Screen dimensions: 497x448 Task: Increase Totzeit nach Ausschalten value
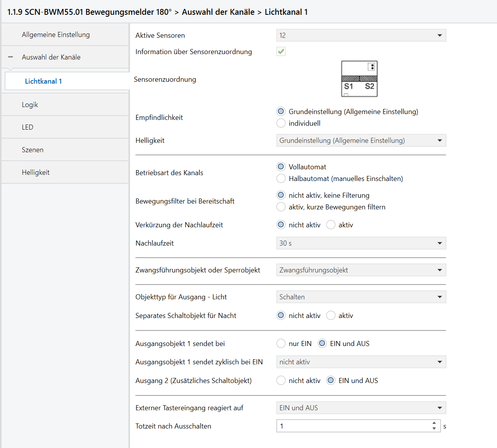[x=434, y=423]
